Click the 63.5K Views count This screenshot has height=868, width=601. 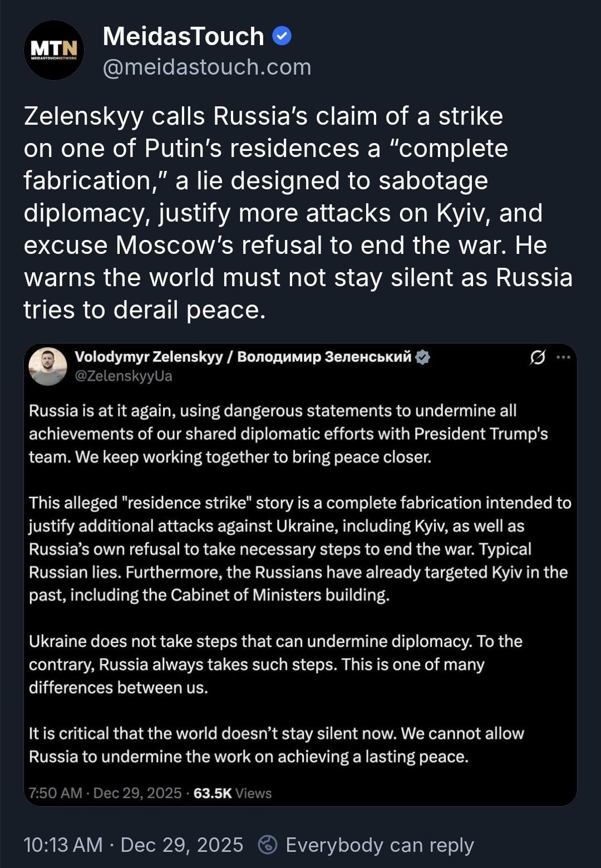click(x=233, y=793)
